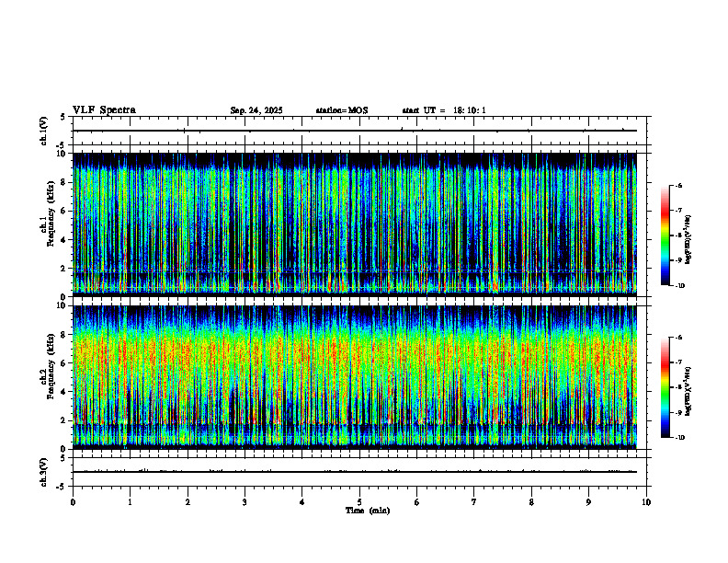
Task: Click the time axis tick label "8"
Action: [531, 502]
